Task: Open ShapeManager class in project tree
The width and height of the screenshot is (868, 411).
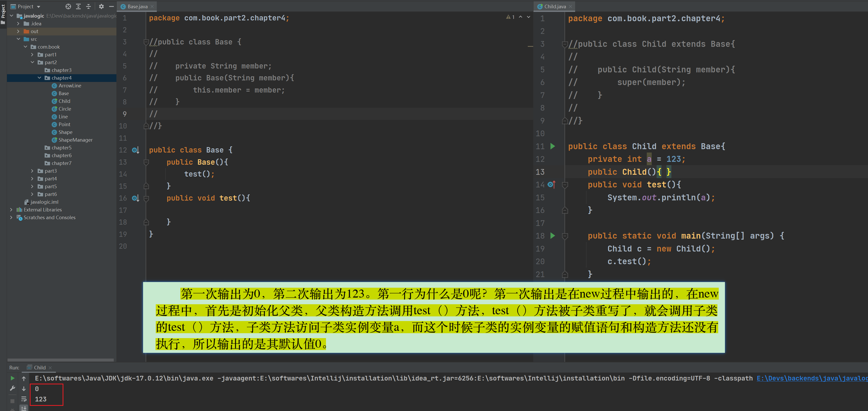Action: [x=75, y=140]
